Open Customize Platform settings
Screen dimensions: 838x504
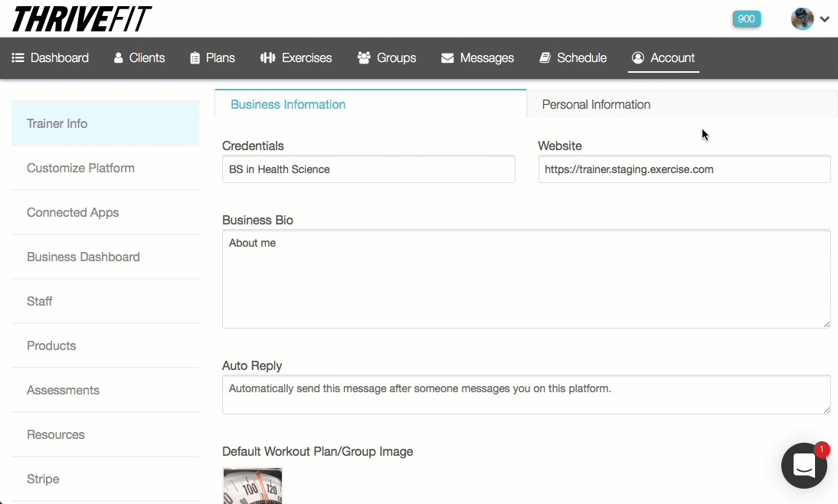(x=105, y=168)
